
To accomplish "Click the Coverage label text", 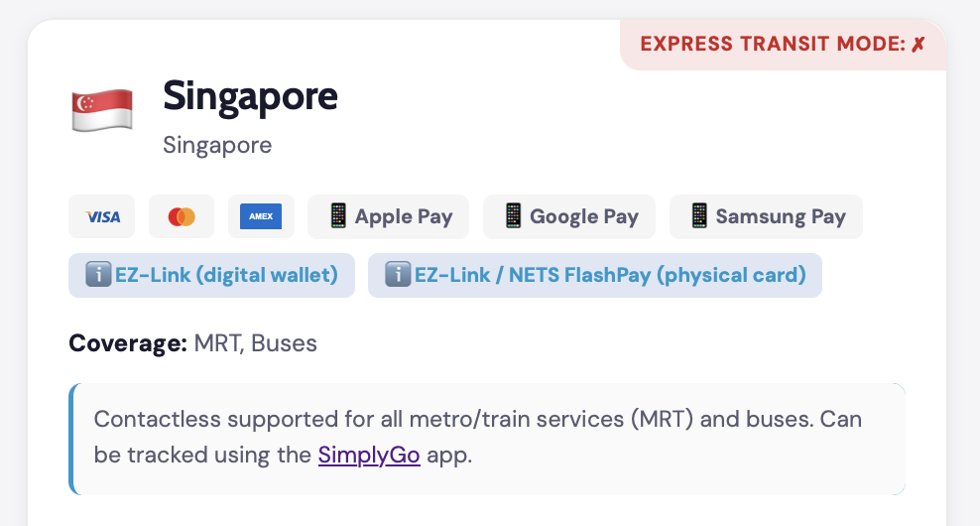I will [128, 344].
